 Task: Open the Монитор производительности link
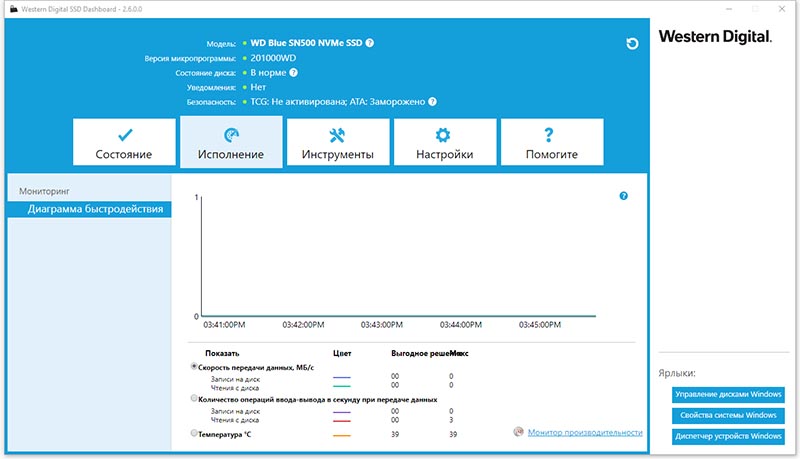click(585, 432)
